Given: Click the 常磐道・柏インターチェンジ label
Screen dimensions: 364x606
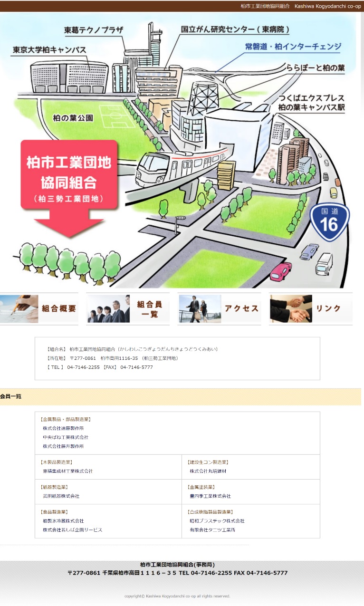Looking at the screenshot, I should [x=293, y=47].
